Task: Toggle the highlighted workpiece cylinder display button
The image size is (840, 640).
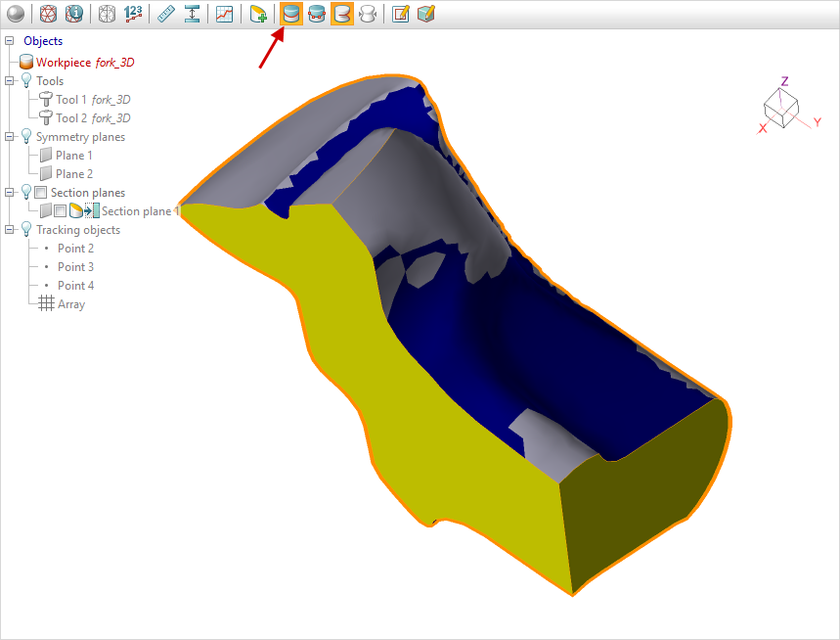Action: tap(290, 14)
